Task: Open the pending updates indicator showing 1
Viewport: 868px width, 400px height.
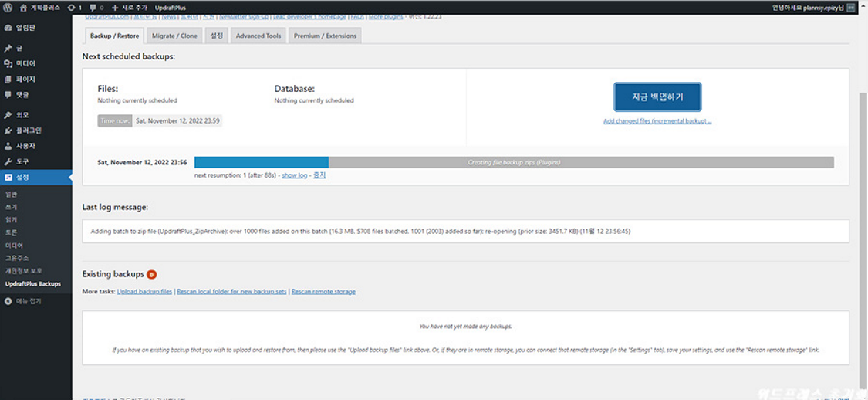Action: point(75,8)
